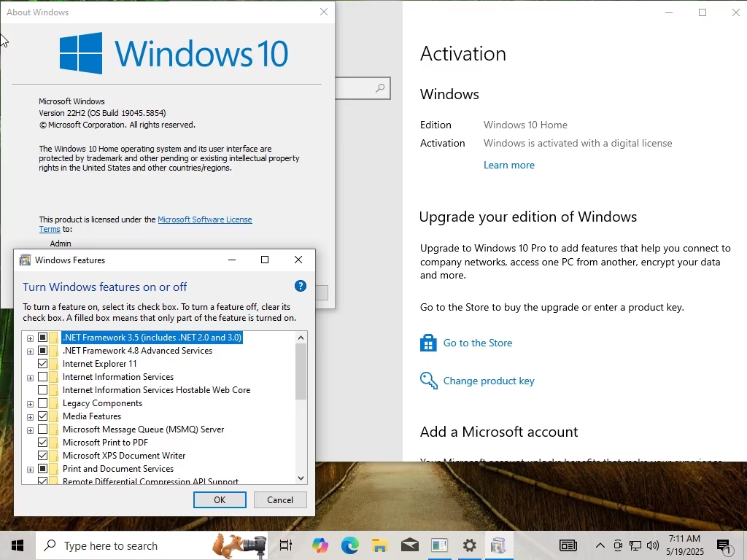This screenshot has width=747, height=560.
Task: Cancel the Windows Features dialog
Action: point(280,499)
